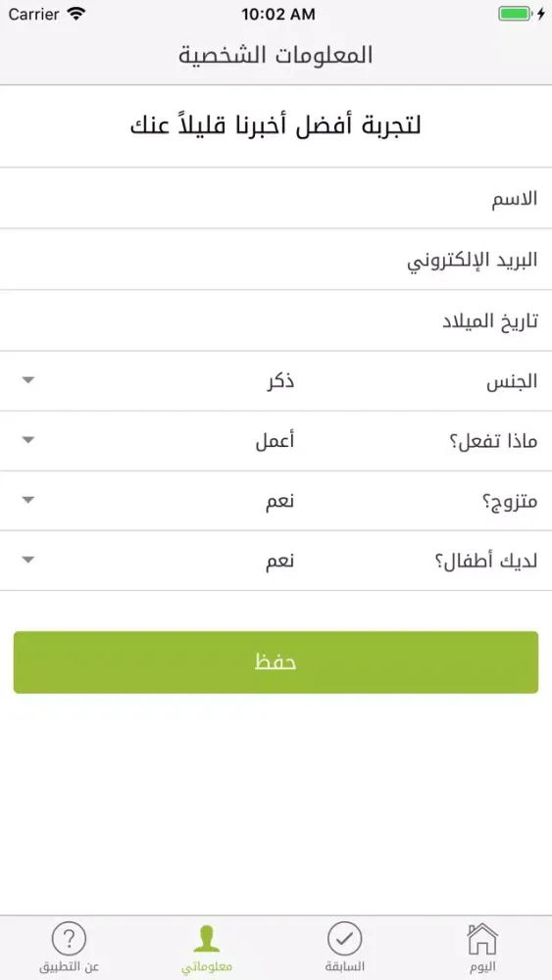The width and height of the screenshot is (552, 980).
Task: Tap the person icon for معلوماتي
Action: point(207,939)
